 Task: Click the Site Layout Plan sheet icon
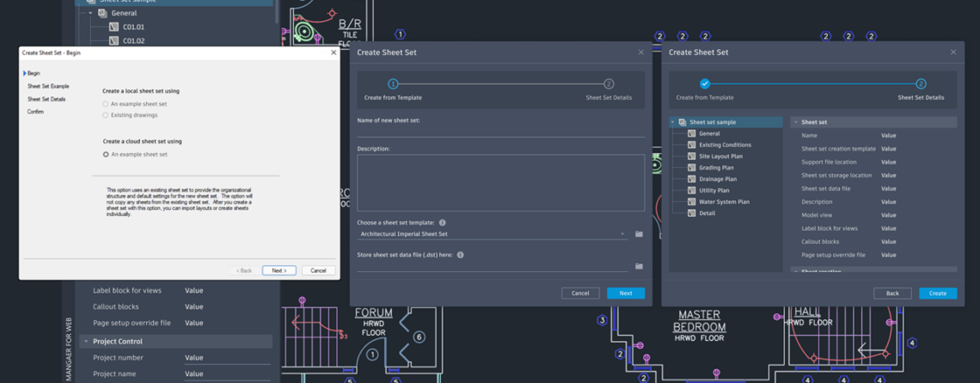(x=691, y=157)
